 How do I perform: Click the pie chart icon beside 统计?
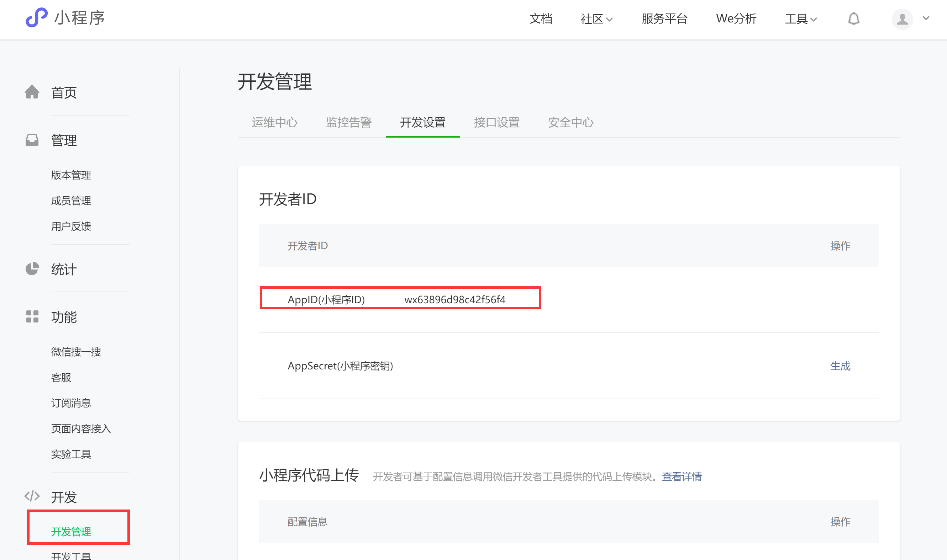click(x=32, y=269)
